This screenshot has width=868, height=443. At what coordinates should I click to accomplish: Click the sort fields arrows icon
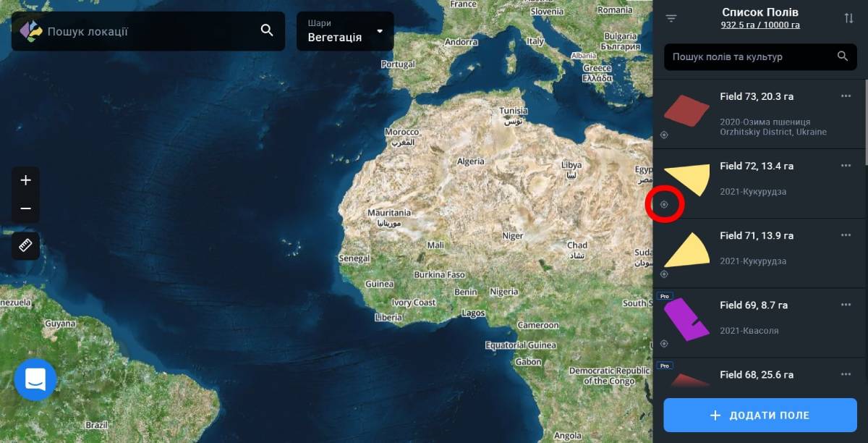(x=848, y=18)
